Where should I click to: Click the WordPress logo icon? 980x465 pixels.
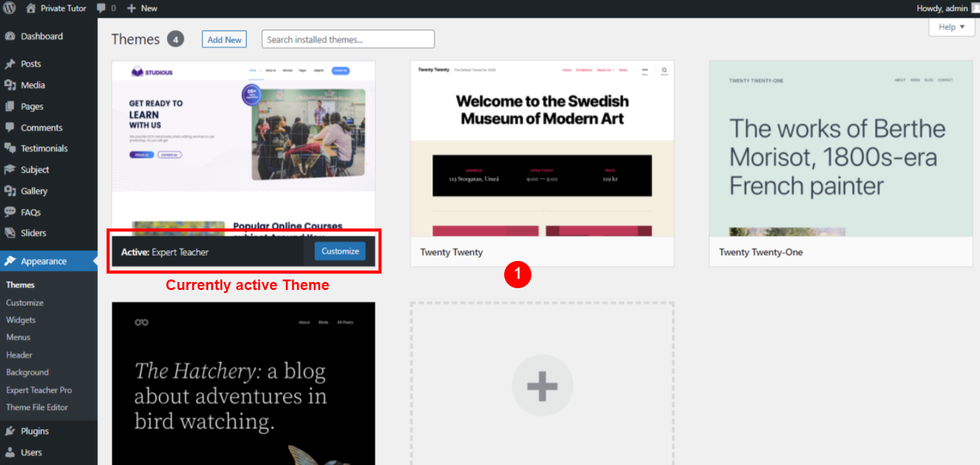(9, 8)
